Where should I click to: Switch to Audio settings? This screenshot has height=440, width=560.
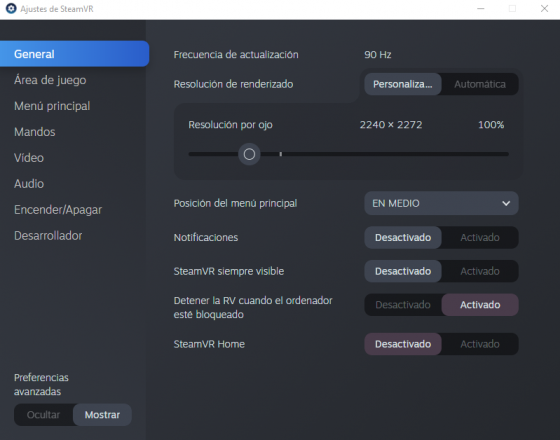tap(29, 184)
